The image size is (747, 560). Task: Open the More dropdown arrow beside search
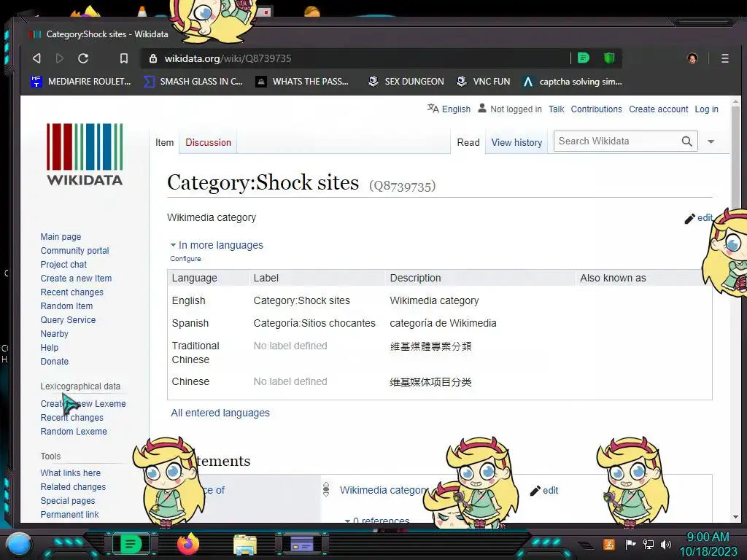[x=711, y=141]
